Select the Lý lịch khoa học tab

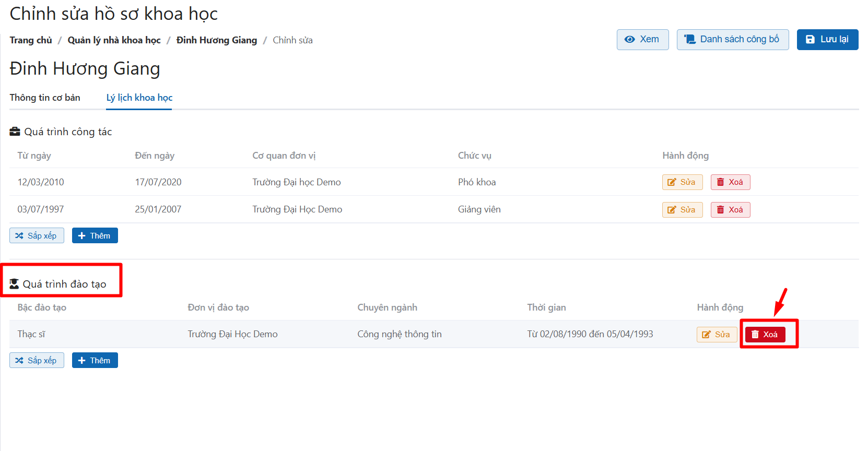click(139, 98)
